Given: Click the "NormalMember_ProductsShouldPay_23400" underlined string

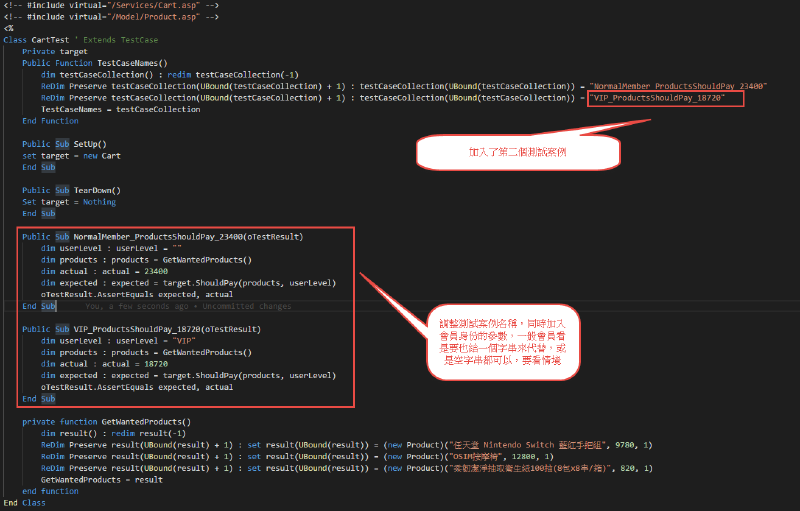Looking at the screenshot, I should click(x=677, y=87).
